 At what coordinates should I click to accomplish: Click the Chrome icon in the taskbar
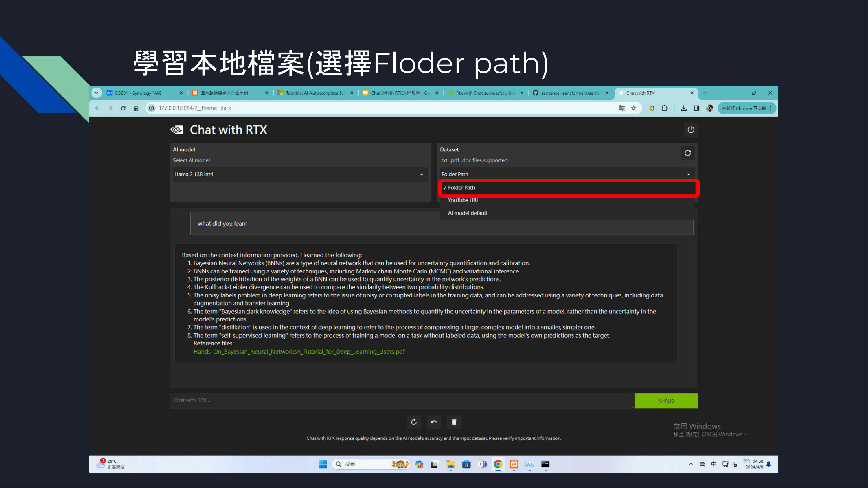click(498, 464)
